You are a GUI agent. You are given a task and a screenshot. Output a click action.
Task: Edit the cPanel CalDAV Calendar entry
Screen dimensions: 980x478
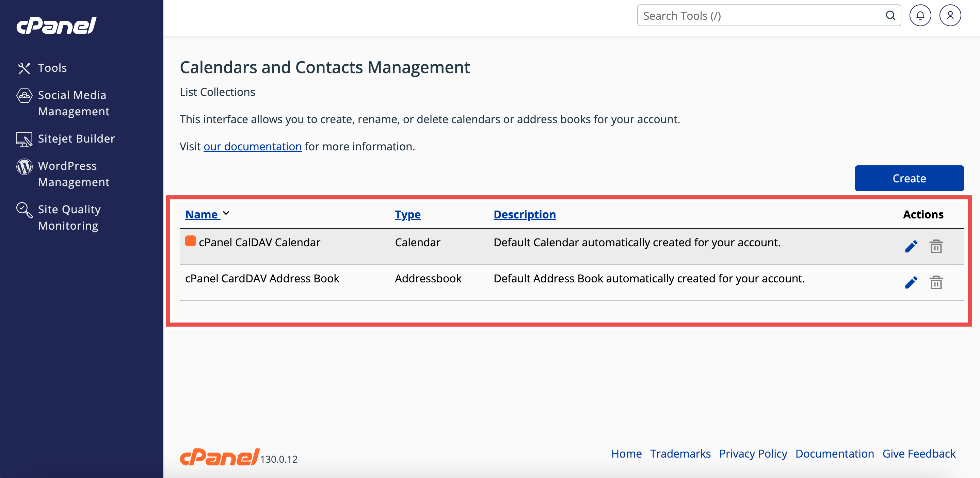click(911, 246)
